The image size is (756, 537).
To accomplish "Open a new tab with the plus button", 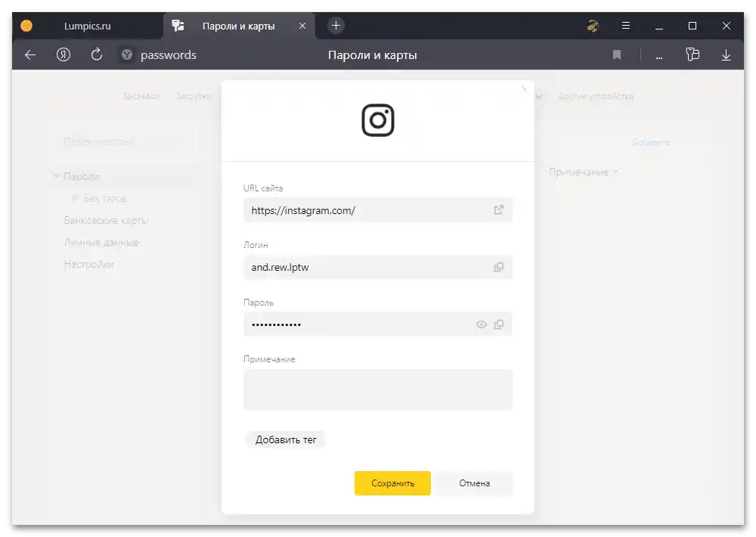I will tap(336, 26).
